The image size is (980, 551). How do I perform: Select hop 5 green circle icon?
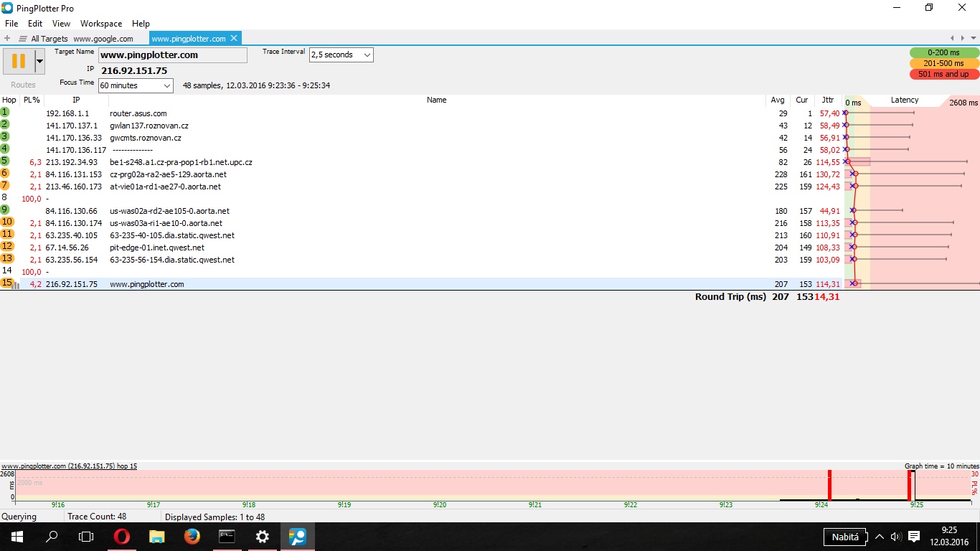pyautogui.click(x=5, y=161)
